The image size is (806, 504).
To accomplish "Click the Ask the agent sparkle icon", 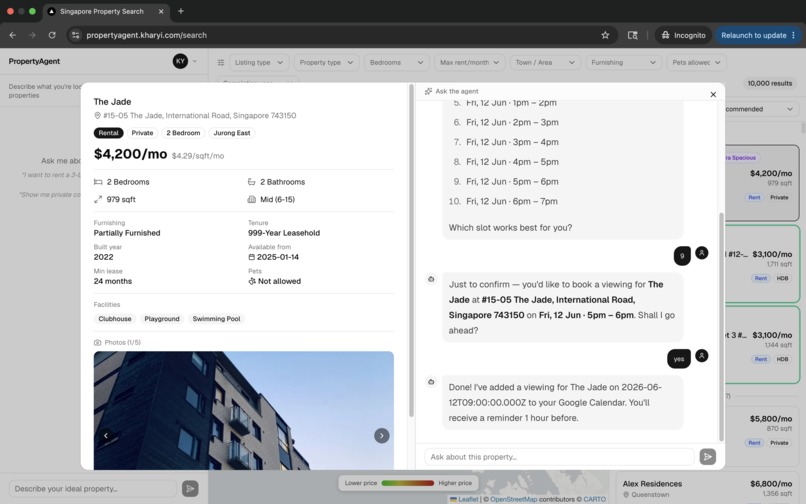I will click(428, 91).
